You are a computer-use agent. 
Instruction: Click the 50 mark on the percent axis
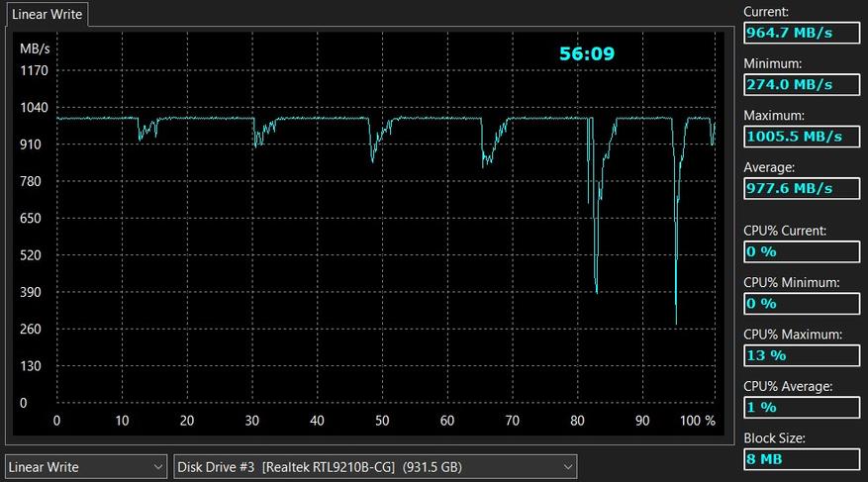[382, 421]
